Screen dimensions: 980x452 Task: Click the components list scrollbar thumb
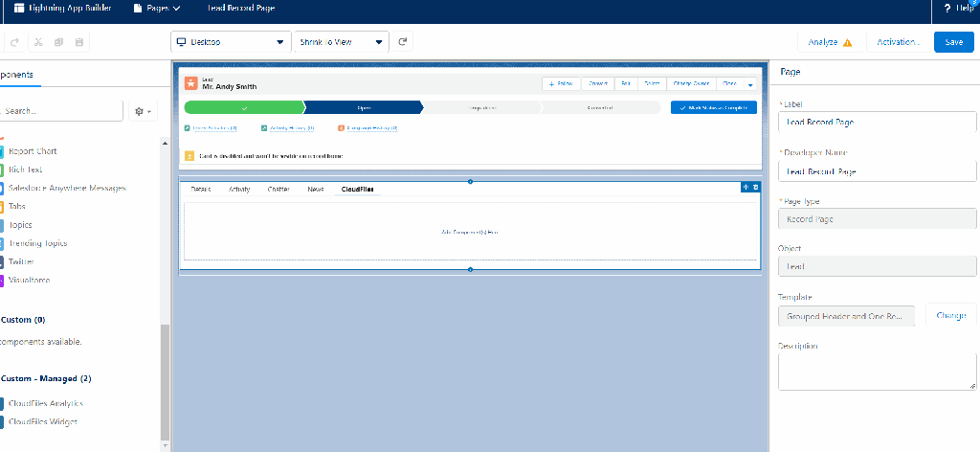(x=165, y=381)
